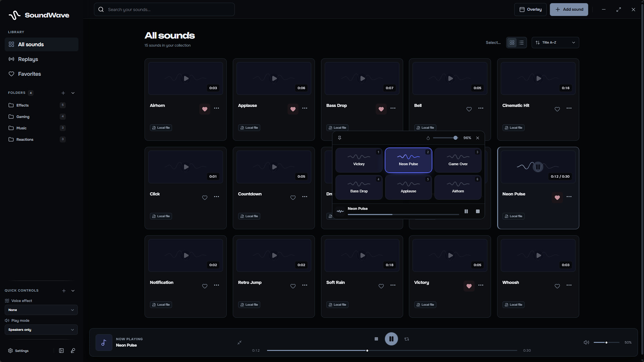Switch to list view
Screen dimensions: 644x362
coord(521,43)
